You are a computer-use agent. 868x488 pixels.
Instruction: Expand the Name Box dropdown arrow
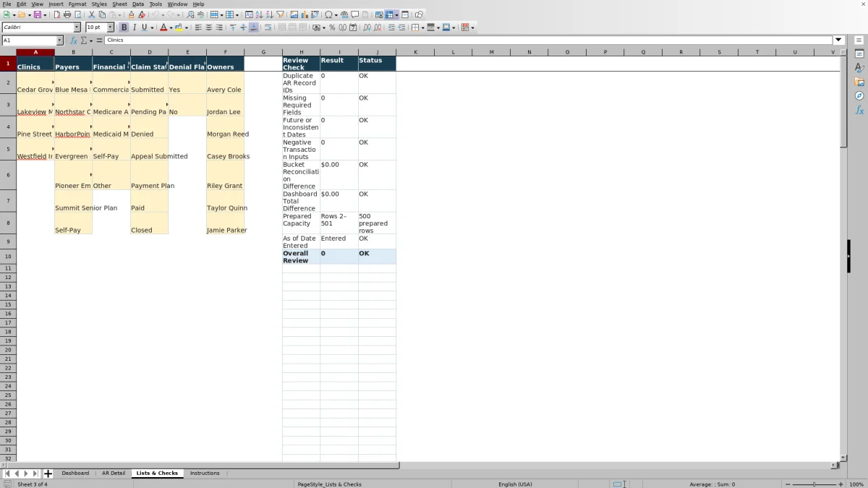[x=59, y=40]
